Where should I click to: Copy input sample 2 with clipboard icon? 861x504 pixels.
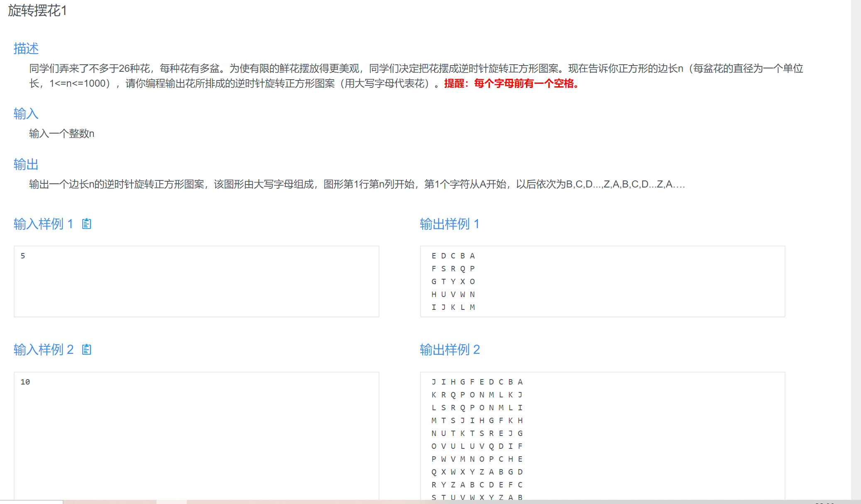click(x=86, y=350)
